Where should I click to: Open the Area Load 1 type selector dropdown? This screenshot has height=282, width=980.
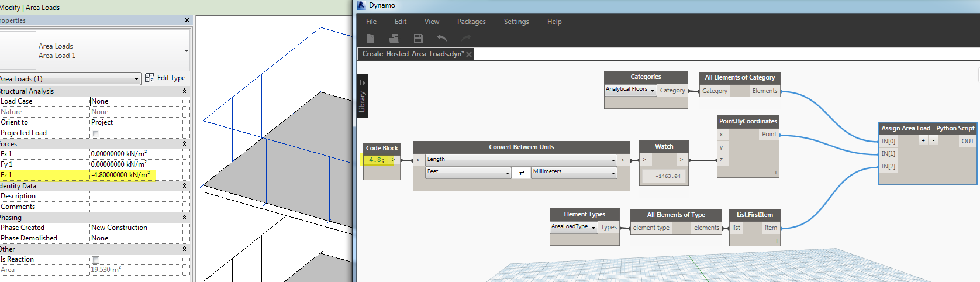187,51
